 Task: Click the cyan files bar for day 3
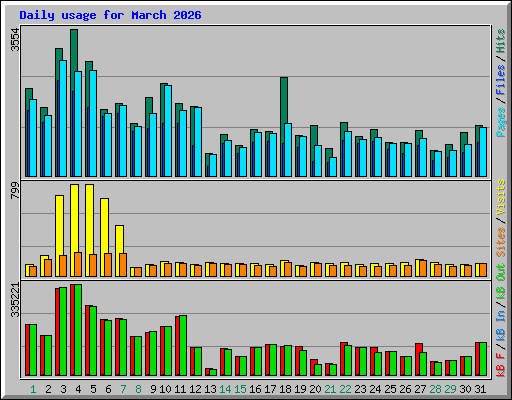click(x=63, y=118)
